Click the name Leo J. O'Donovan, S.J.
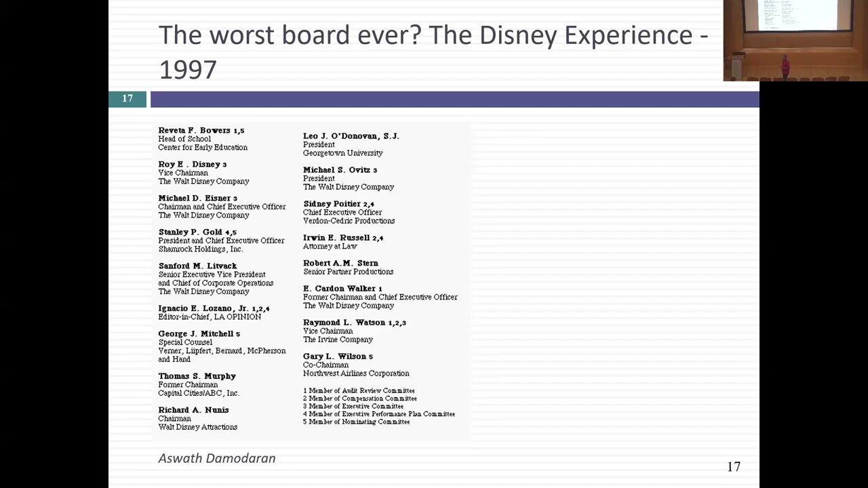Viewport: 868px width, 488px height. click(x=351, y=136)
